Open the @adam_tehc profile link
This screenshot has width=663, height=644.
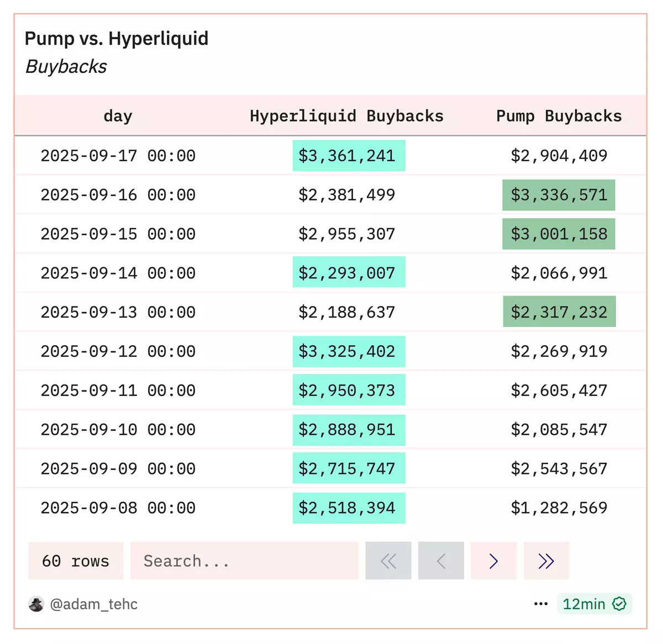[93, 604]
